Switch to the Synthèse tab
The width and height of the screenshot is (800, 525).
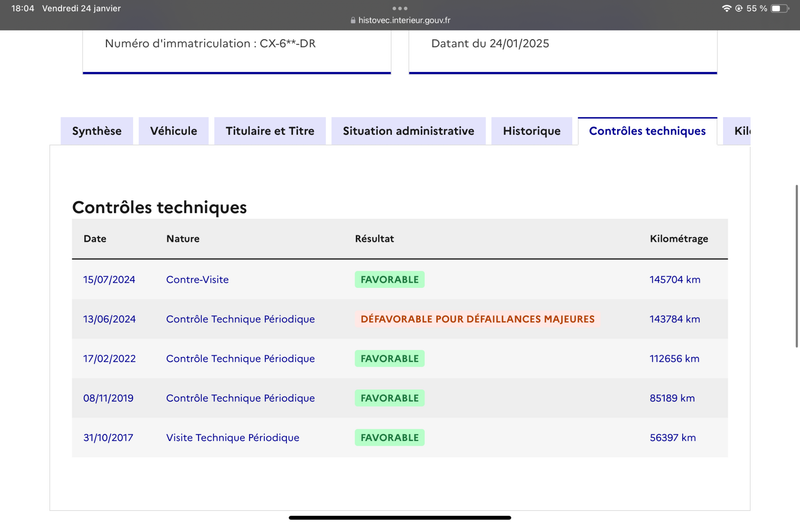pyautogui.click(x=97, y=131)
